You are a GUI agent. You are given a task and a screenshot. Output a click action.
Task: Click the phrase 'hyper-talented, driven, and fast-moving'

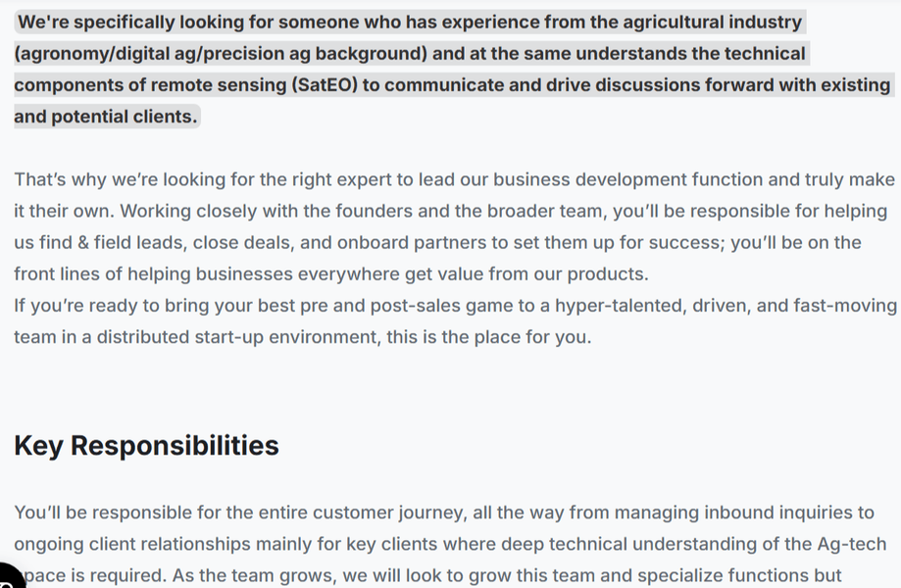coord(726,306)
